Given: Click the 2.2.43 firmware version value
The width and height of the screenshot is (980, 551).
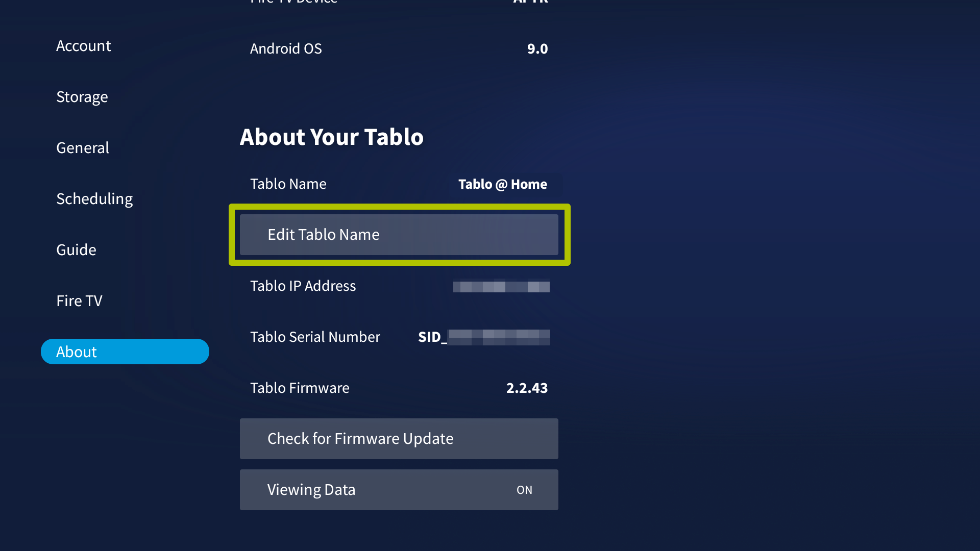Looking at the screenshot, I should (527, 388).
